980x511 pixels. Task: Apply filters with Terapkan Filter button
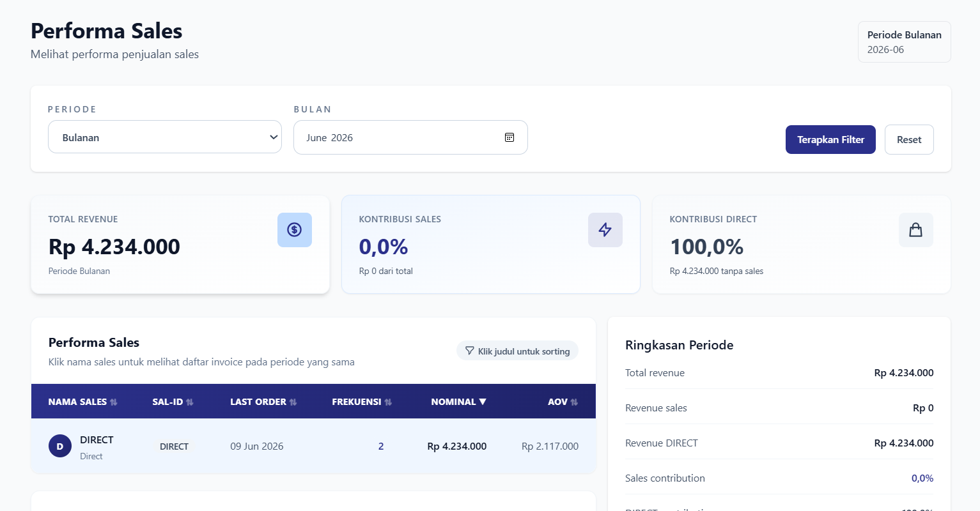pyautogui.click(x=830, y=139)
